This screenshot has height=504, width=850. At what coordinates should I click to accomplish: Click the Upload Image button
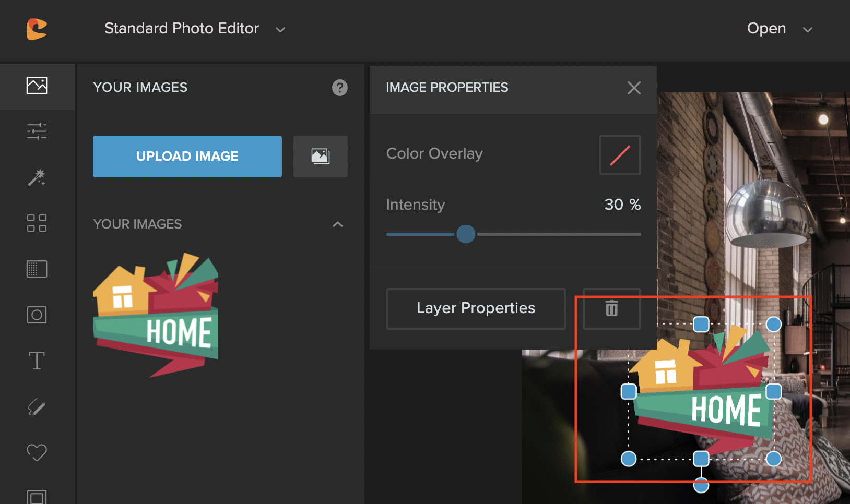pyautogui.click(x=187, y=157)
